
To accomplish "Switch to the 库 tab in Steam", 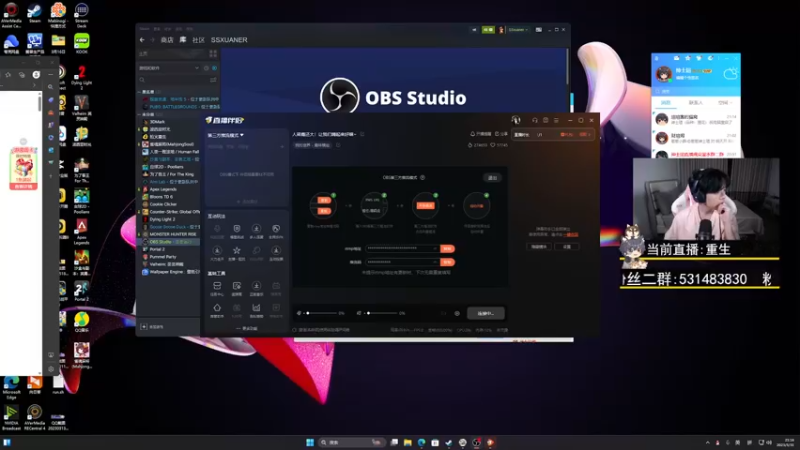I will pyautogui.click(x=183, y=40).
